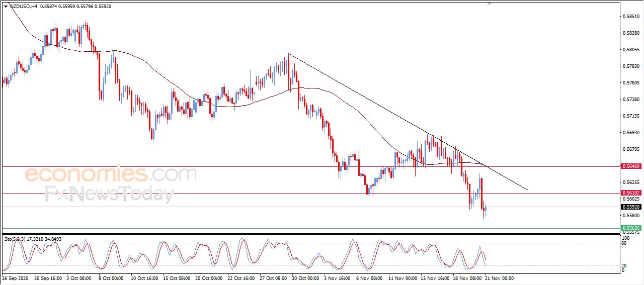Click the black 0.55920 current price label
The width and height of the screenshot is (644, 285).
tap(631, 207)
